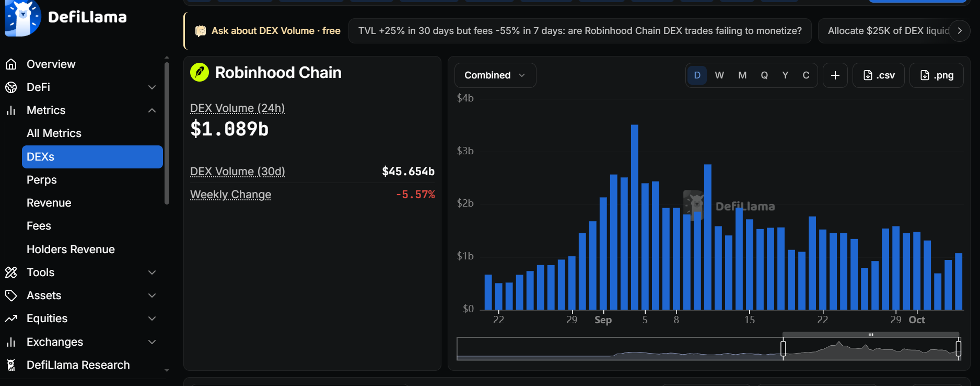Go to Perps metrics page
The image size is (980, 386).
(92, 180)
